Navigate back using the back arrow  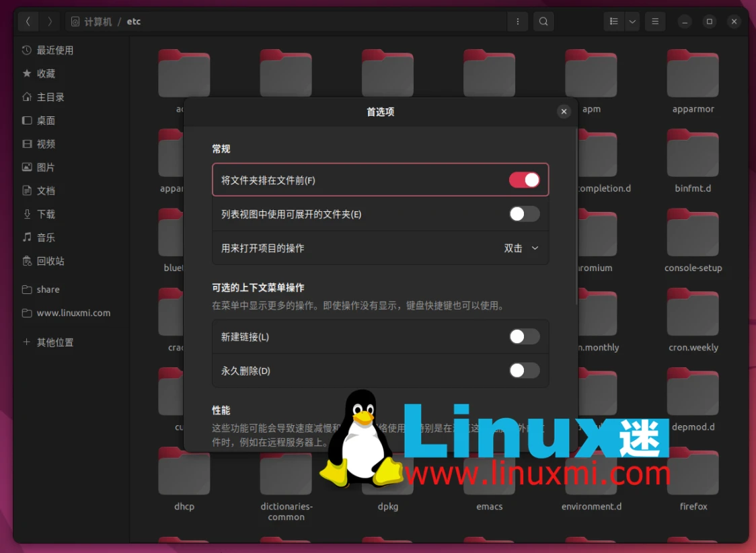pyautogui.click(x=28, y=21)
